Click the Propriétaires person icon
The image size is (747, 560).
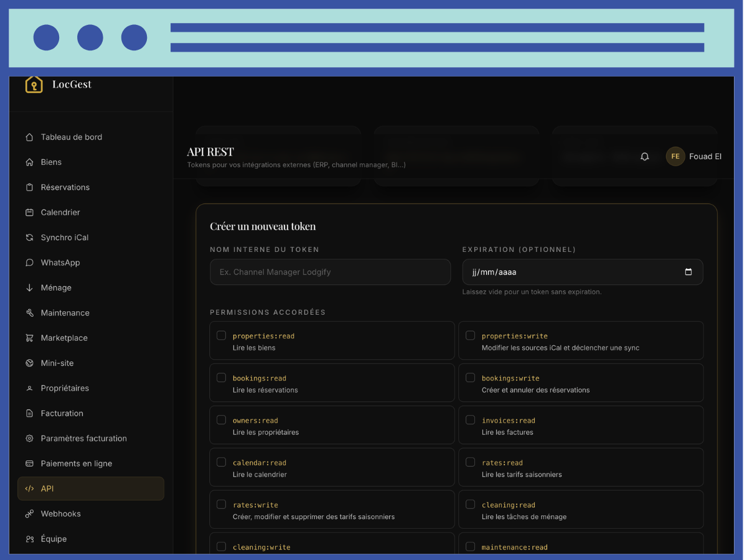(29, 388)
